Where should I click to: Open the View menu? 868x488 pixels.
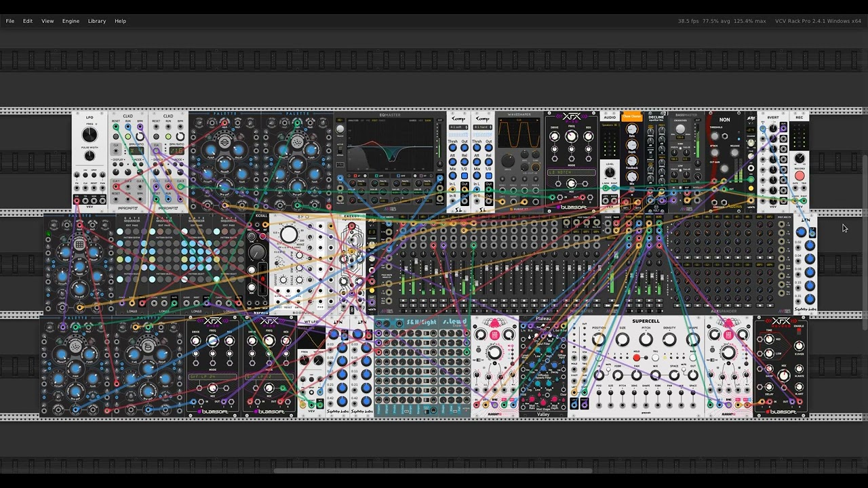coord(47,21)
